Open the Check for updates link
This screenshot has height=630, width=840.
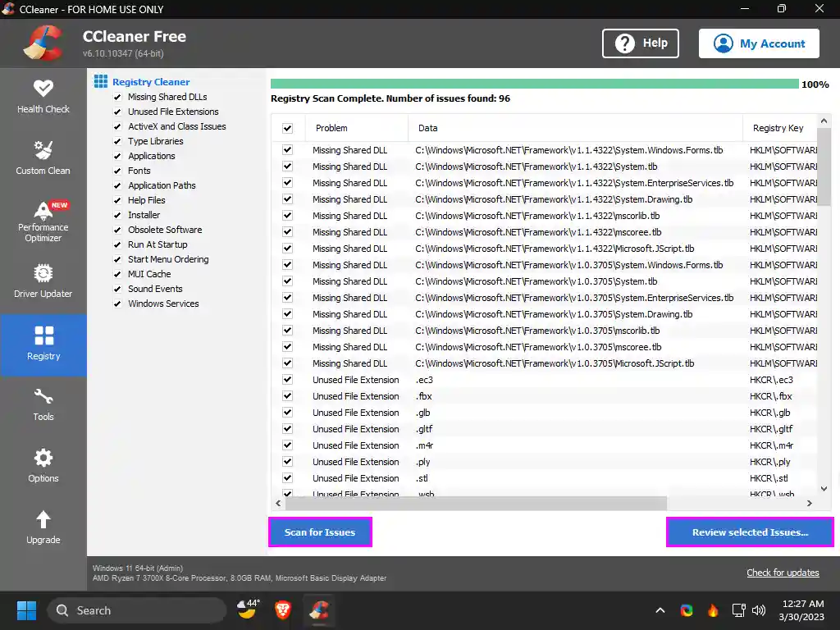pos(783,572)
